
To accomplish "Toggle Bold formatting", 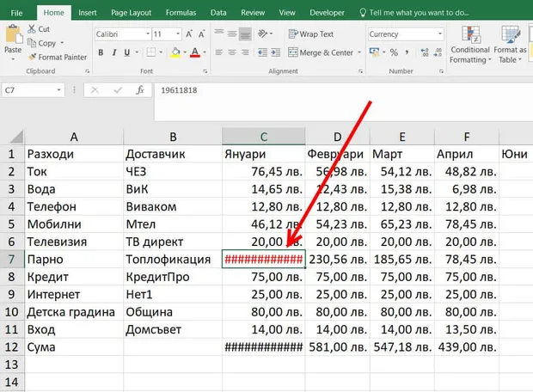I will [101, 52].
